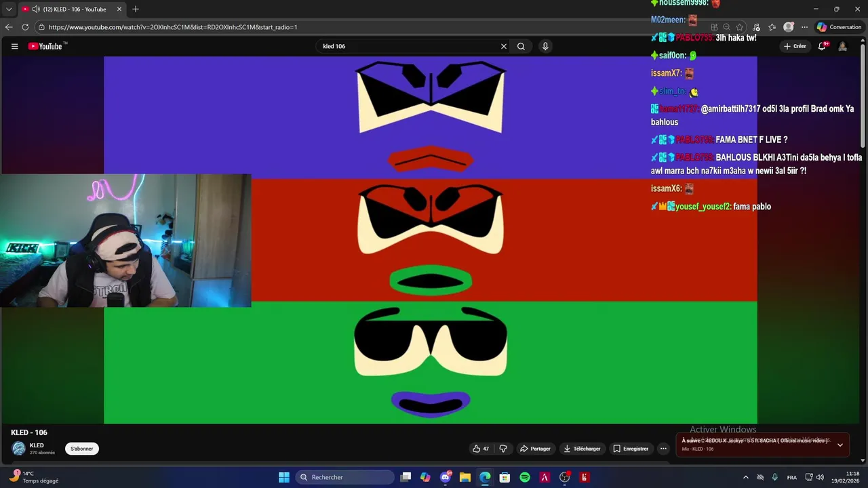
Task: Click the magnifier search button
Action: 521,46
